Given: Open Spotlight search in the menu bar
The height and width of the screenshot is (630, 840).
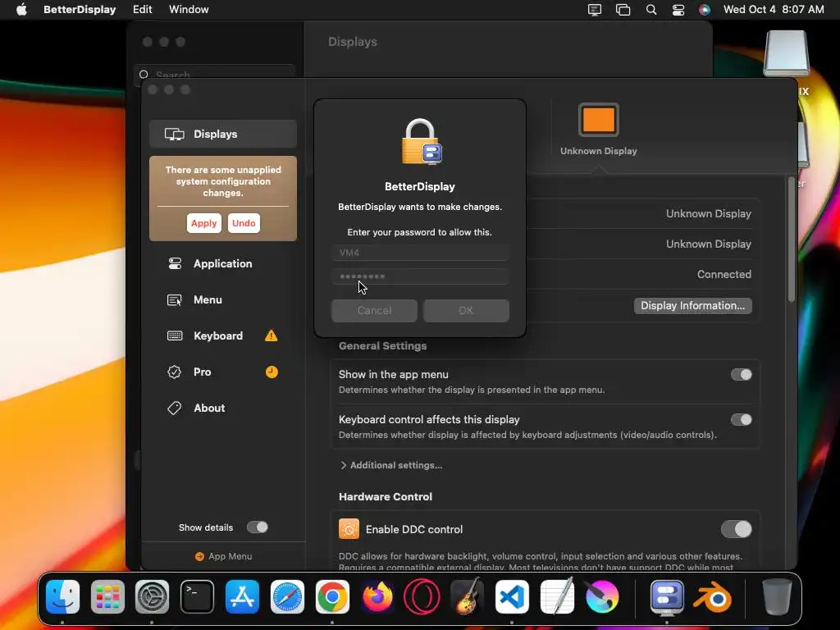Looking at the screenshot, I should point(651,10).
